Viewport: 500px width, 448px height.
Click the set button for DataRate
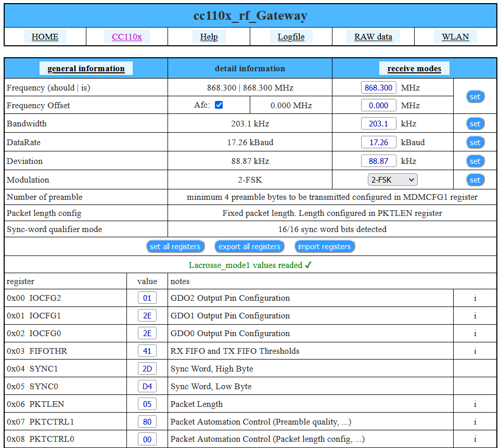(475, 143)
